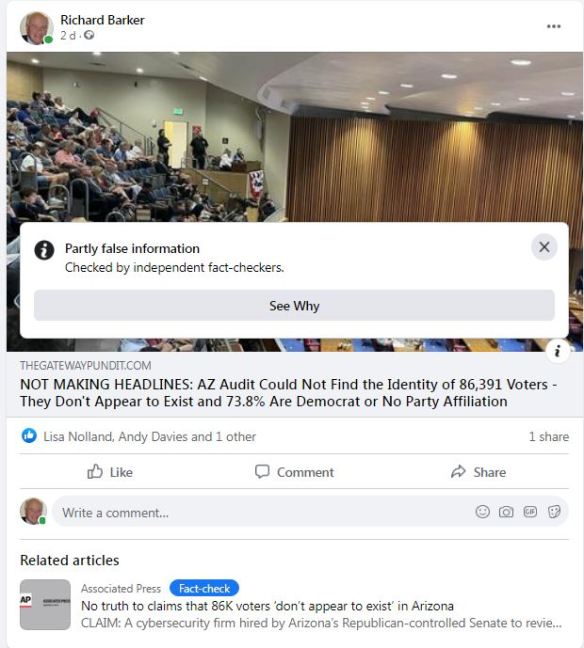This screenshot has width=584, height=648.
Task: Click the Comment button
Action: point(294,472)
